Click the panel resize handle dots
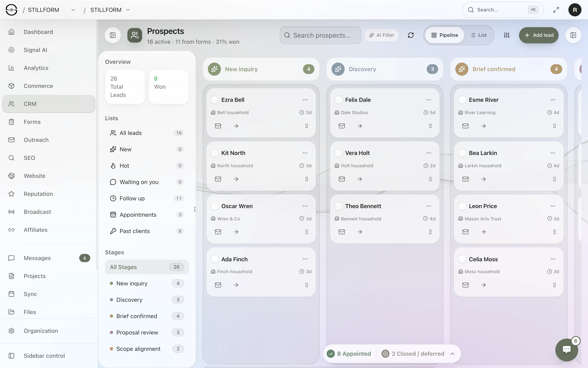The image size is (588, 368). tap(195, 209)
